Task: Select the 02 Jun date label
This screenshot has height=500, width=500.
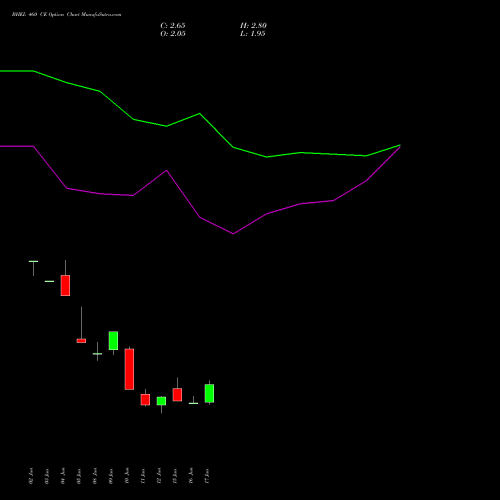Action: click(31, 476)
